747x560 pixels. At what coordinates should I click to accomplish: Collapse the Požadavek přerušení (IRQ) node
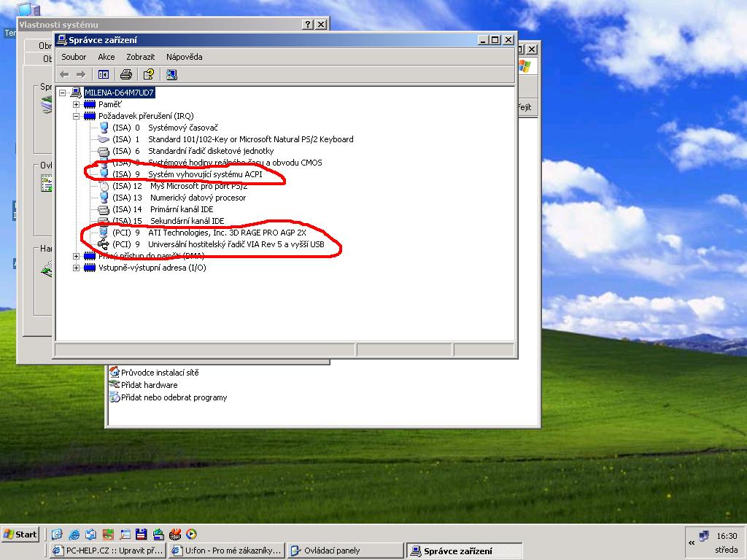click(76, 116)
